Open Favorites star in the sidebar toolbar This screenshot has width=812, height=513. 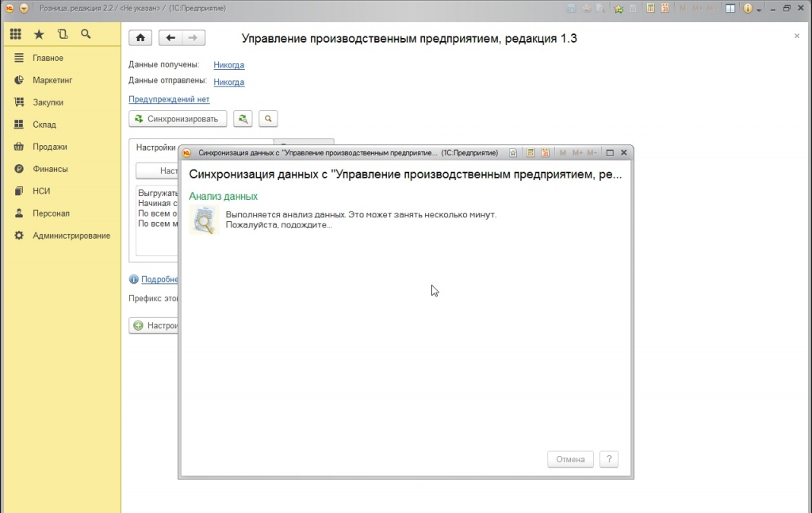point(39,35)
